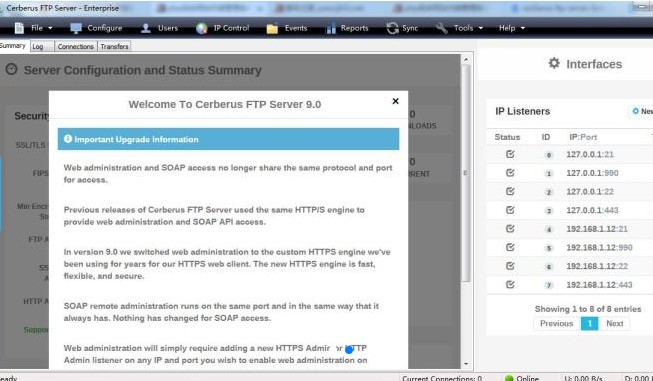The height and width of the screenshot is (381, 653).
Task: Select the 127.0.0.1:443 listener entry
Action: click(x=592, y=210)
